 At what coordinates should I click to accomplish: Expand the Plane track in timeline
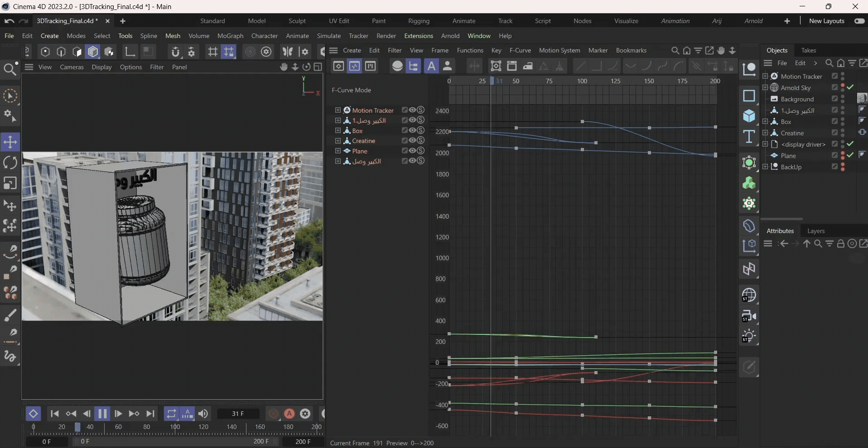pyautogui.click(x=338, y=151)
